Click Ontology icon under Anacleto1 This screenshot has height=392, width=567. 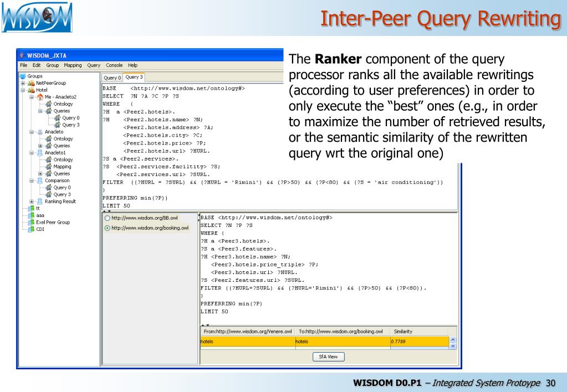point(49,159)
